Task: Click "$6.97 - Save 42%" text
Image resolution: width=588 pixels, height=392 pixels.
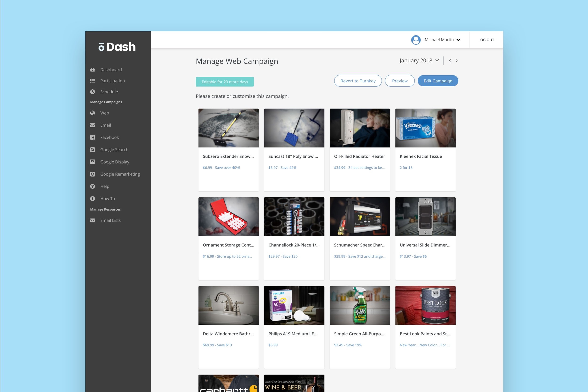Action: pos(282,168)
